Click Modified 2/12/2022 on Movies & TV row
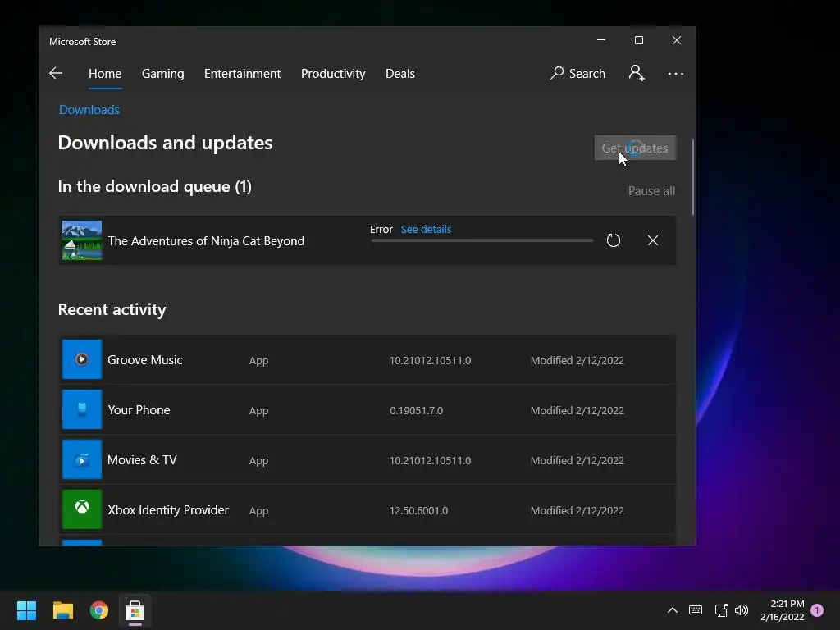The image size is (840, 630). coord(577,461)
